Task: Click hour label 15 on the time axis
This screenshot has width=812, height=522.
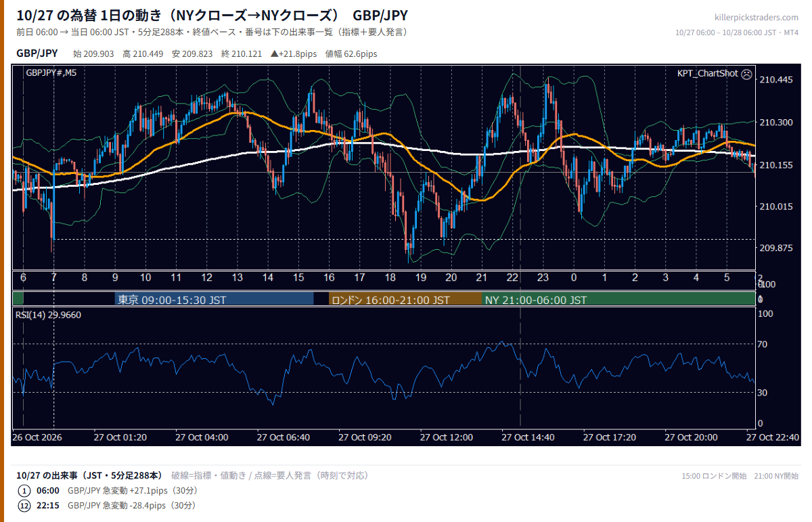Action: click(298, 278)
